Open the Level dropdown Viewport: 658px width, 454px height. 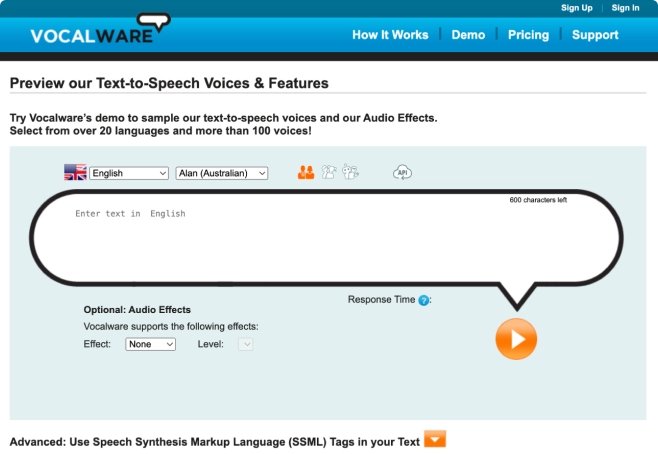point(245,344)
